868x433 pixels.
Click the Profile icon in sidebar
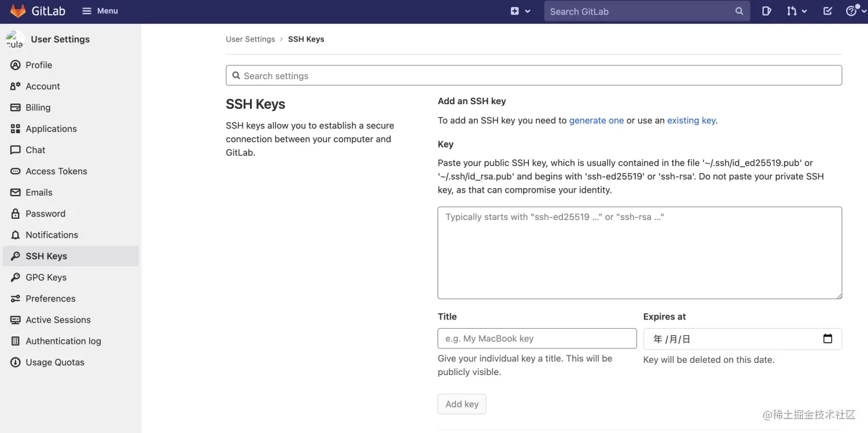(x=16, y=65)
